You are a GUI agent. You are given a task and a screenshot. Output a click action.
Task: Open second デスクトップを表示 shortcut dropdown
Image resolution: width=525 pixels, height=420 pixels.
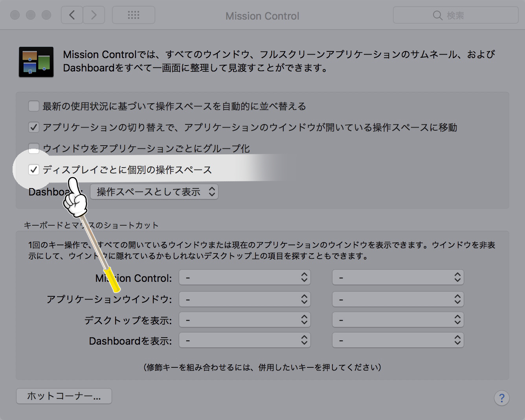pos(398,320)
